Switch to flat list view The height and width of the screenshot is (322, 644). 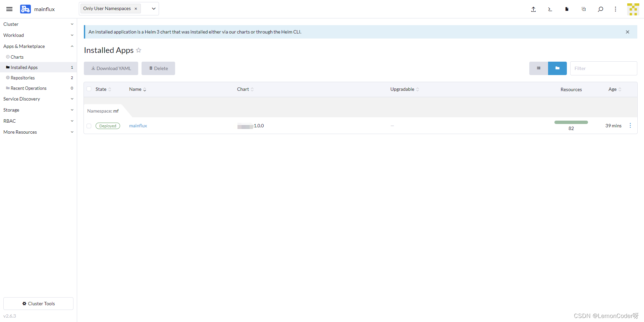coord(539,68)
